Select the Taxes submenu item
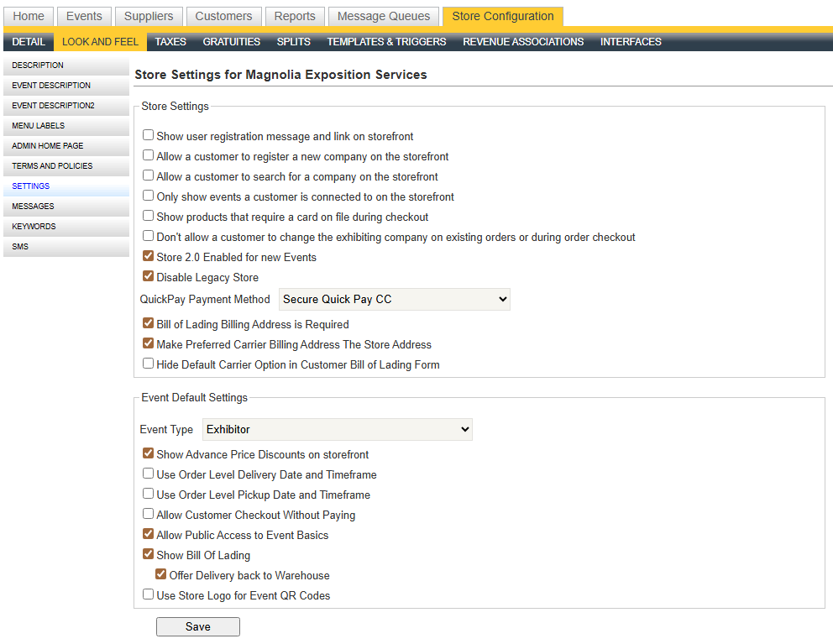The height and width of the screenshot is (644, 833). point(170,41)
